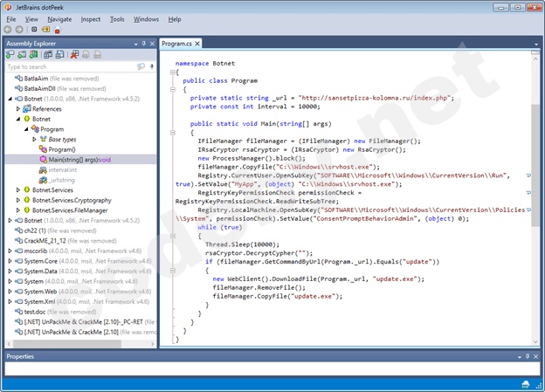The image size is (545, 392).
Task: Click the Program class icon
Action: coord(35,129)
